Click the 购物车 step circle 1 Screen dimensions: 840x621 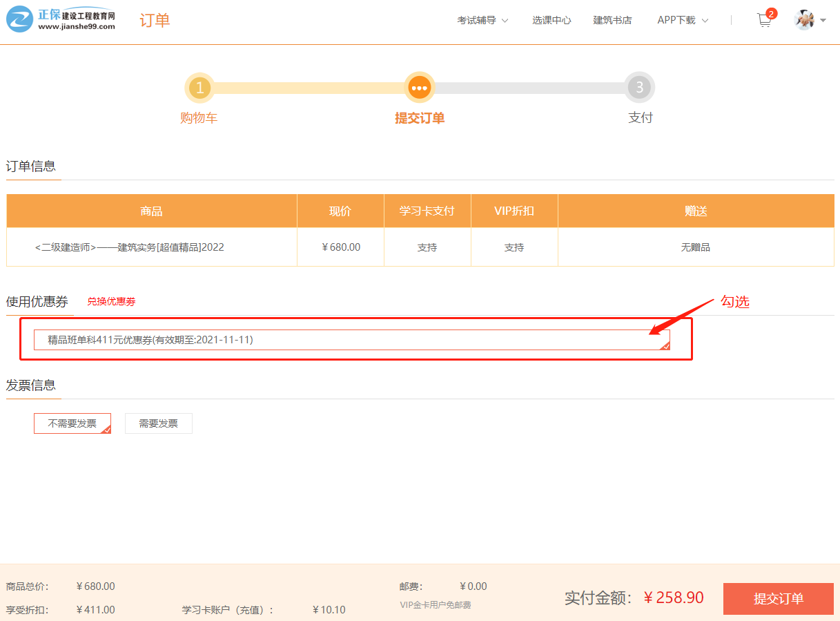(x=200, y=88)
